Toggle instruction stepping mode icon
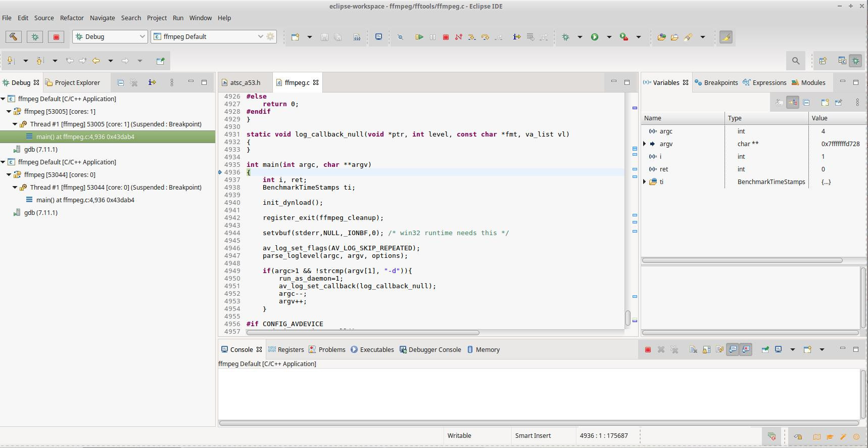Viewport: 868px width, 448px height. [516, 37]
